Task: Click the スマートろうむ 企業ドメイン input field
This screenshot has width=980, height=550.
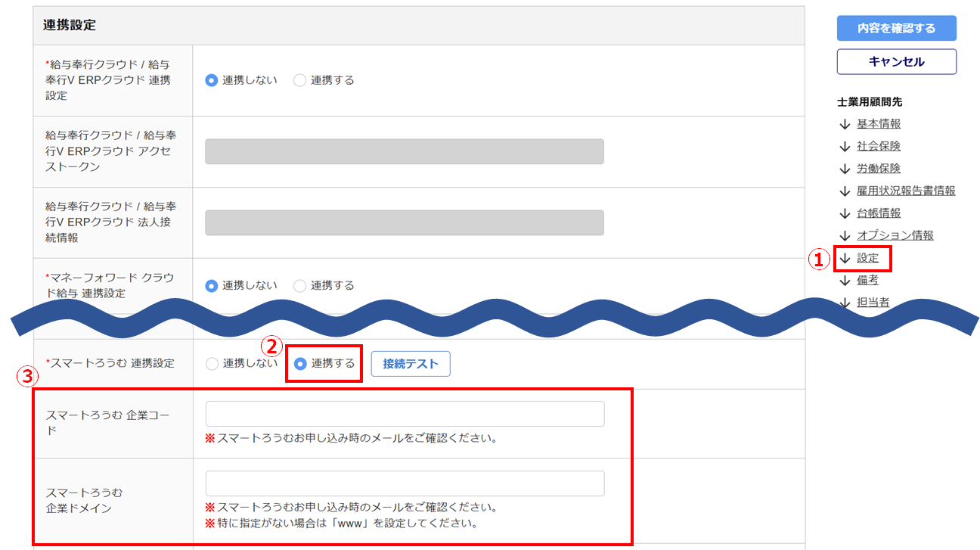Action: pyautogui.click(x=405, y=483)
